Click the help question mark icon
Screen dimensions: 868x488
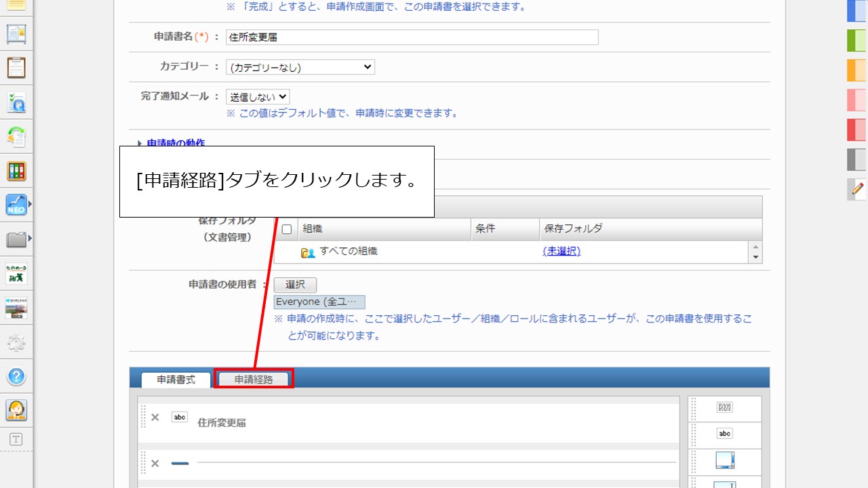16,377
